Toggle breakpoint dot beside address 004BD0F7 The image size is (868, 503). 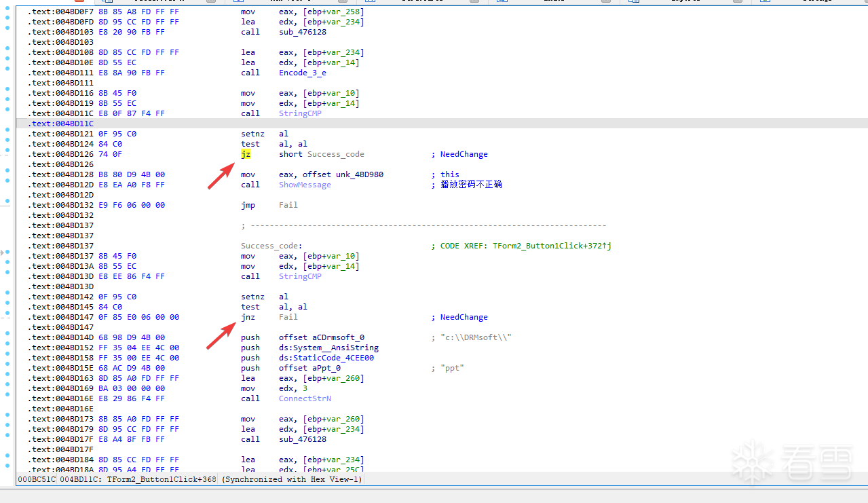(7, 8)
